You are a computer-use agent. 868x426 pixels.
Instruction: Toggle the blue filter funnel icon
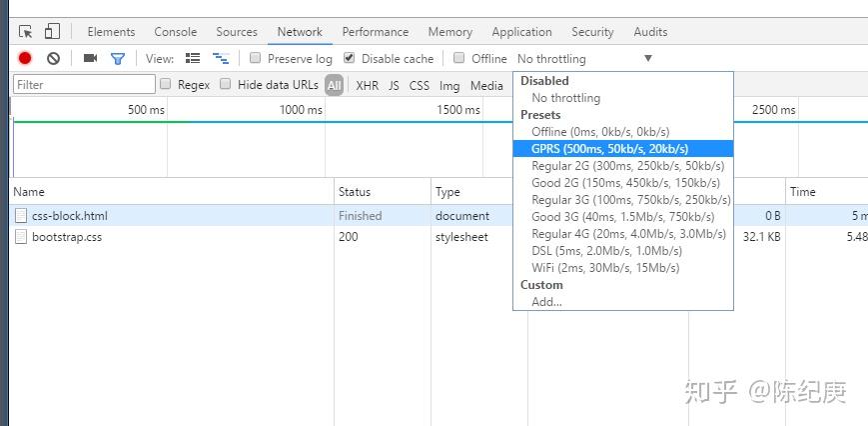click(118, 59)
